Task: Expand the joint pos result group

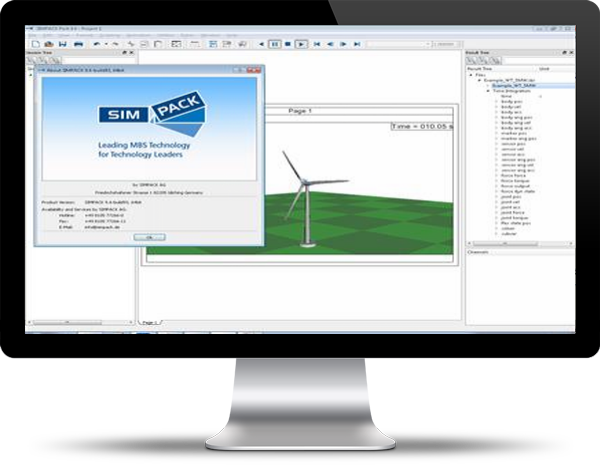Action: point(496,197)
